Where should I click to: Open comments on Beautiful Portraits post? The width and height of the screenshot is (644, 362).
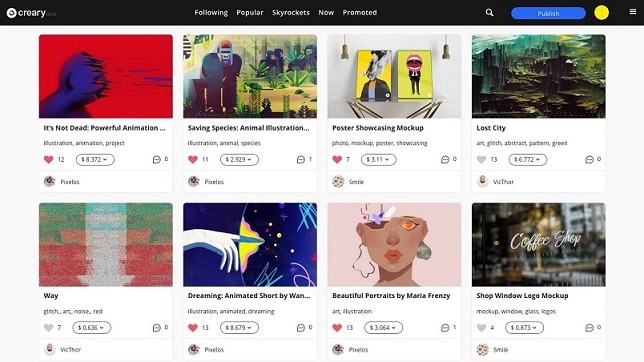445,327
